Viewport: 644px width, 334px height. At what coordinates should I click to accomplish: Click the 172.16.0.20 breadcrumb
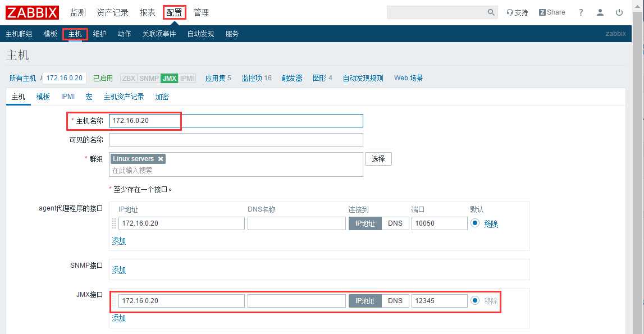tap(65, 78)
